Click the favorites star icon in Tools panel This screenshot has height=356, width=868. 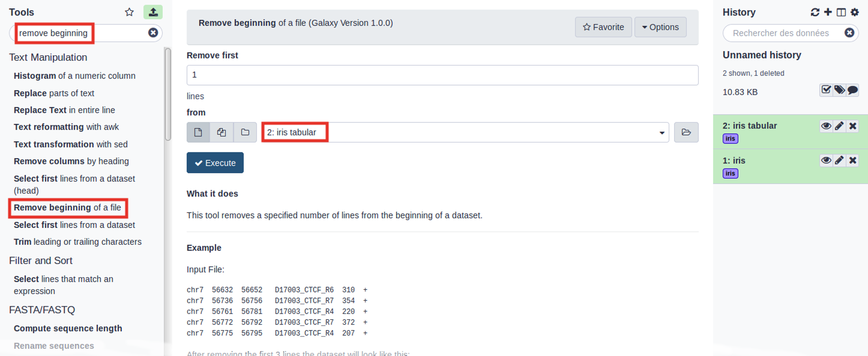(x=129, y=12)
